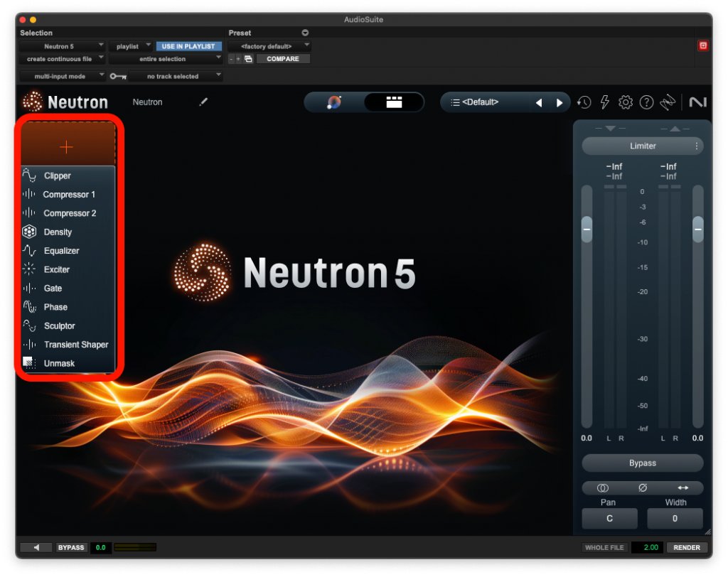Viewport: 728px width, 577px height.
Task: Select the Compressor 1 module icon
Action: 29,194
